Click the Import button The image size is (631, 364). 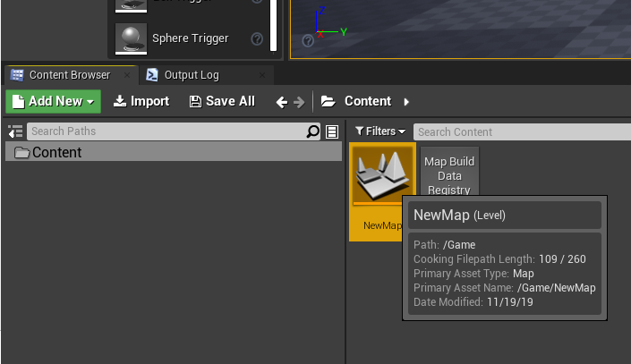point(141,101)
